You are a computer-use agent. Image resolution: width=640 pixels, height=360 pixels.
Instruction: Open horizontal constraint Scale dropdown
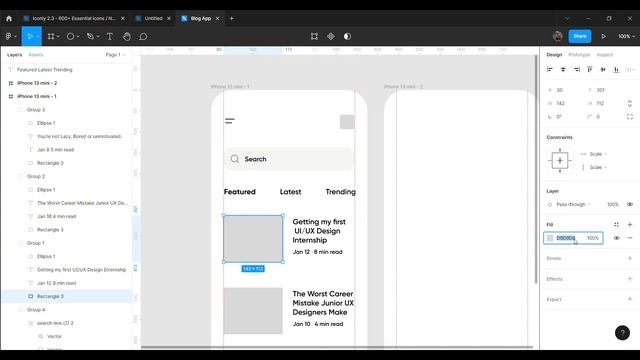tap(598, 154)
